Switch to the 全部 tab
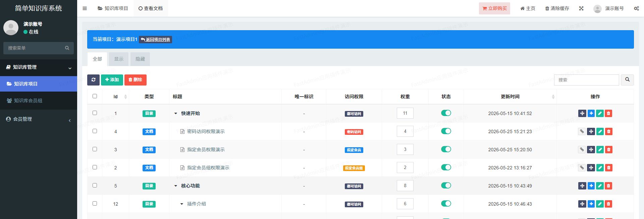Image resolution: width=644 pixels, height=219 pixels. 97,59
